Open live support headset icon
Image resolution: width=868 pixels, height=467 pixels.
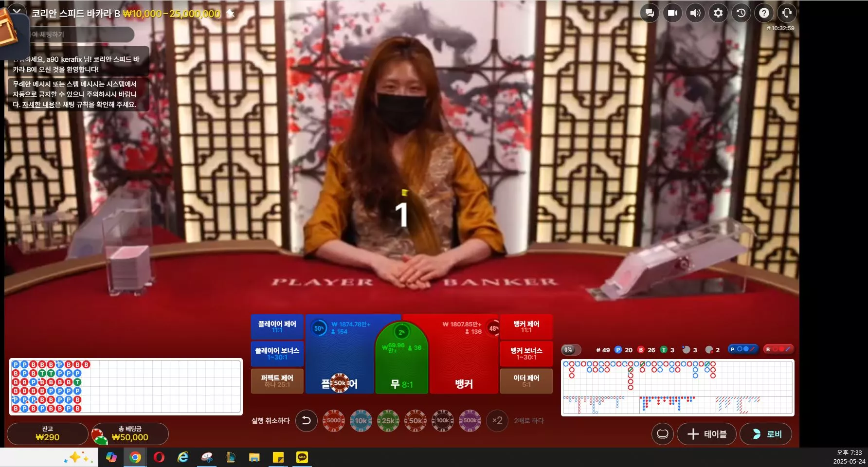(x=787, y=13)
